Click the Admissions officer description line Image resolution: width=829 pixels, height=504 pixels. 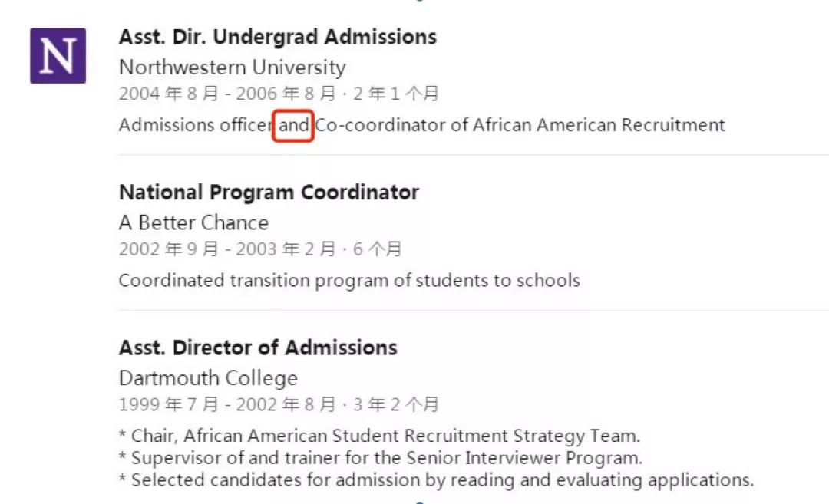[422, 125]
